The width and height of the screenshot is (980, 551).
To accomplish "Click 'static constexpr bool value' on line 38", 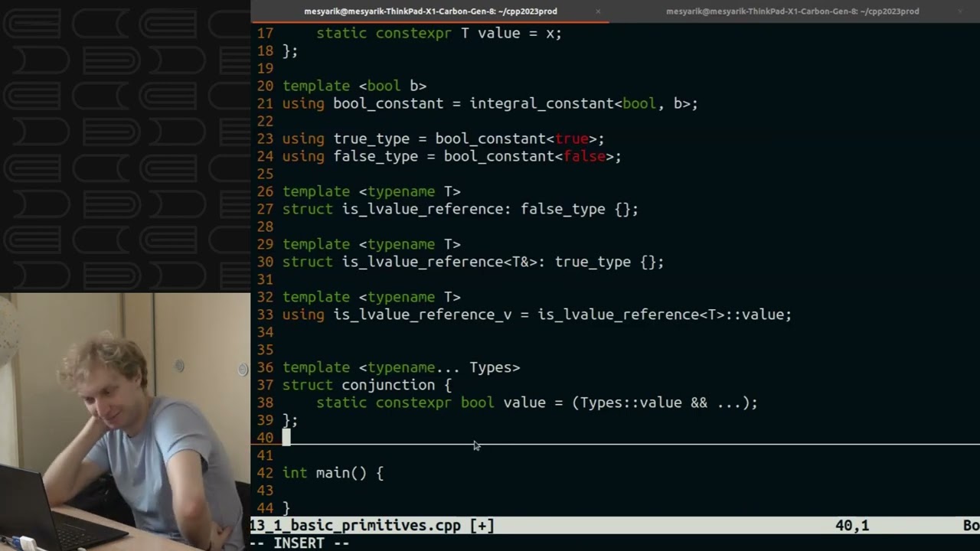I will pyautogui.click(x=431, y=403).
